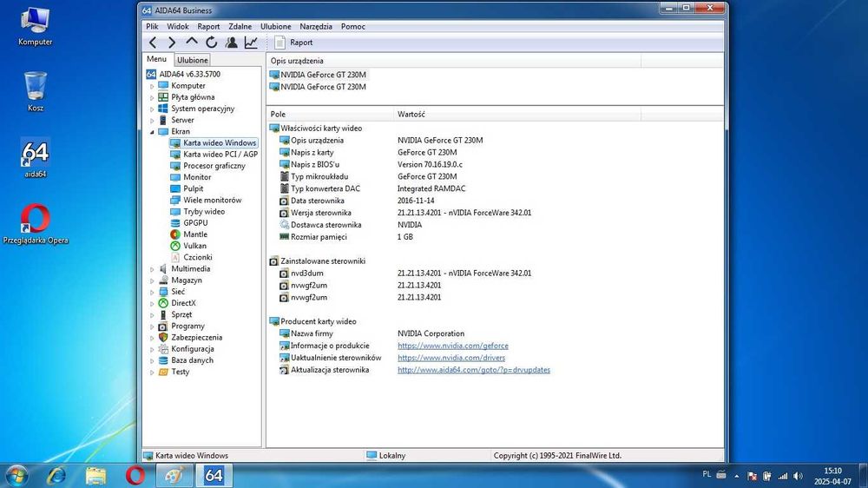This screenshot has width=868, height=488.
Task: Click the Programy icon in tree
Action: coord(163,326)
